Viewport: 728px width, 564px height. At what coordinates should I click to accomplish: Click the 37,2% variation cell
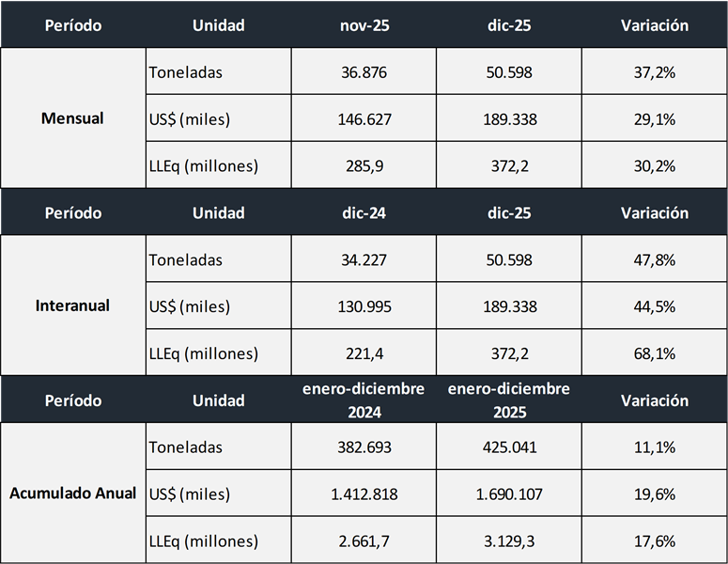pyautogui.click(x=654, y=72)
